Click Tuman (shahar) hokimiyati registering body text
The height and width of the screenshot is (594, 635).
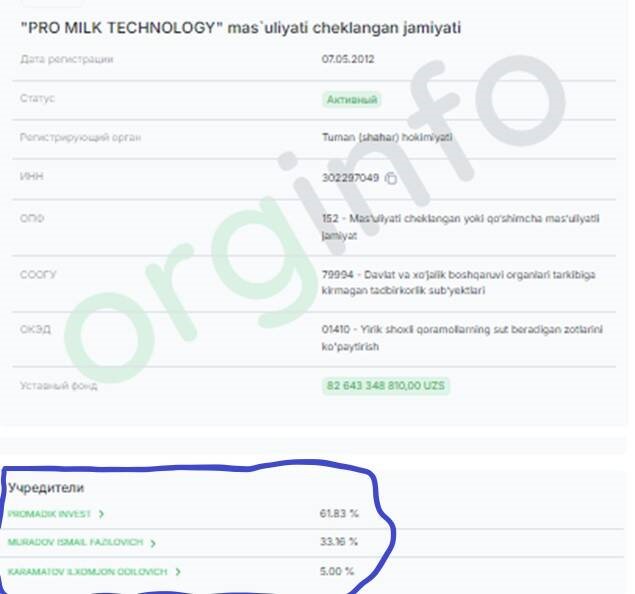(x=387, y=137)
